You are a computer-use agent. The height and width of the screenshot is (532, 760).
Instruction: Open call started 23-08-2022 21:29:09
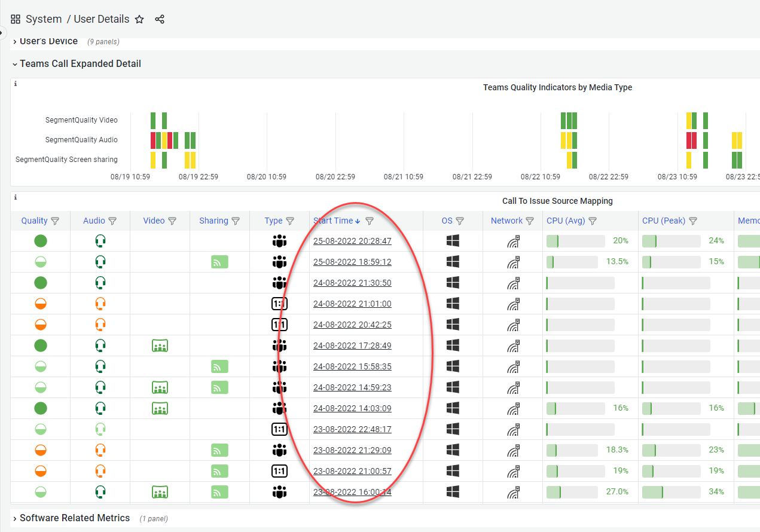(352, 450)
